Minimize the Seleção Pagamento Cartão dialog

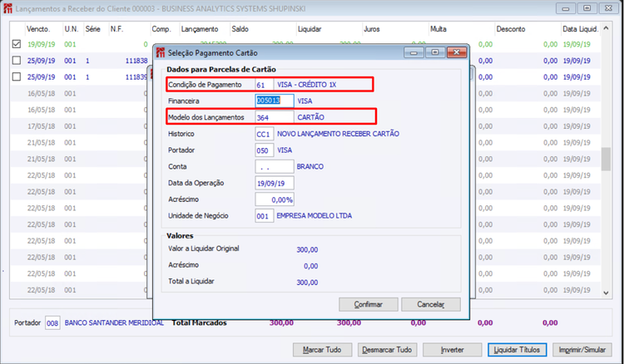414,52
